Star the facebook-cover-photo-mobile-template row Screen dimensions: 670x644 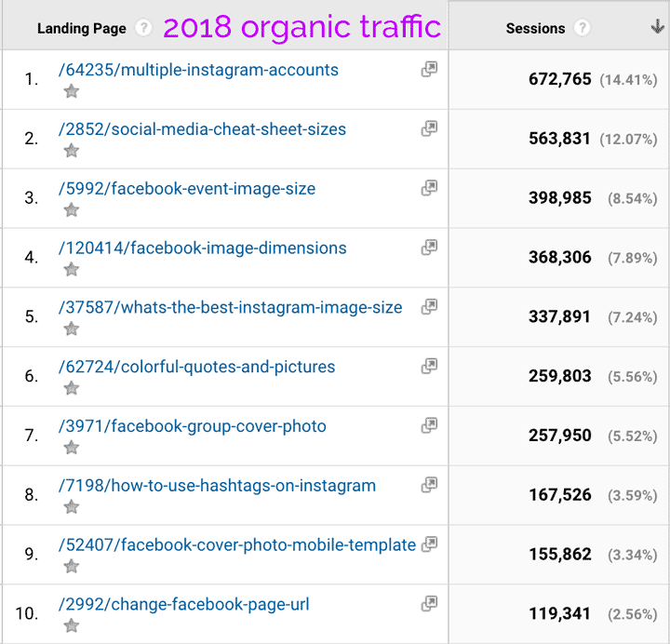72,566
